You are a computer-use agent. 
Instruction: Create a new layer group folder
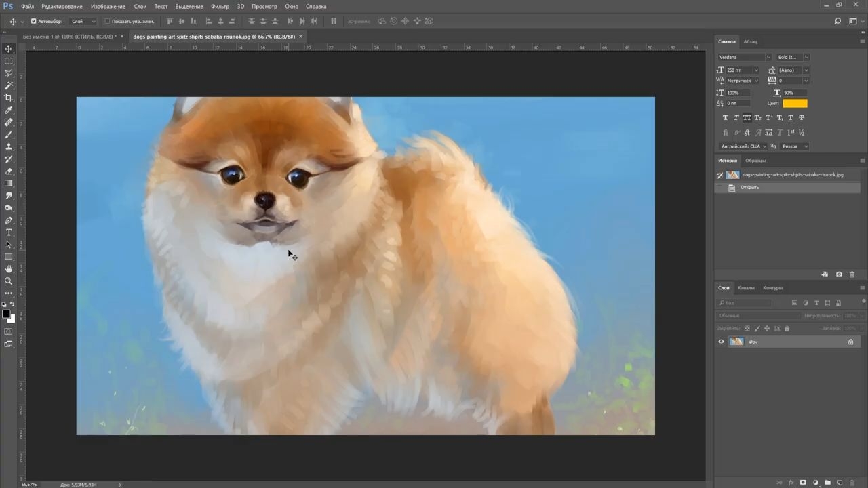827,483
